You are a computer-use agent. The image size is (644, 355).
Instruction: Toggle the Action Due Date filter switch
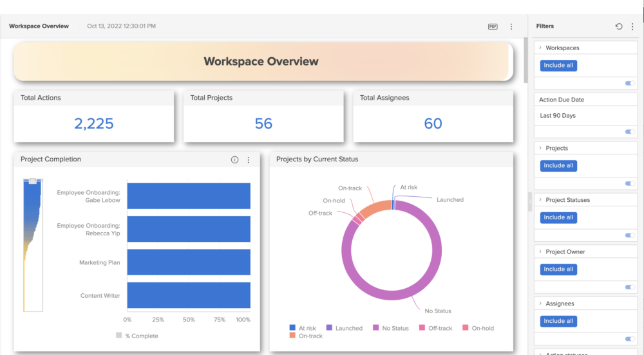point(630,132)
